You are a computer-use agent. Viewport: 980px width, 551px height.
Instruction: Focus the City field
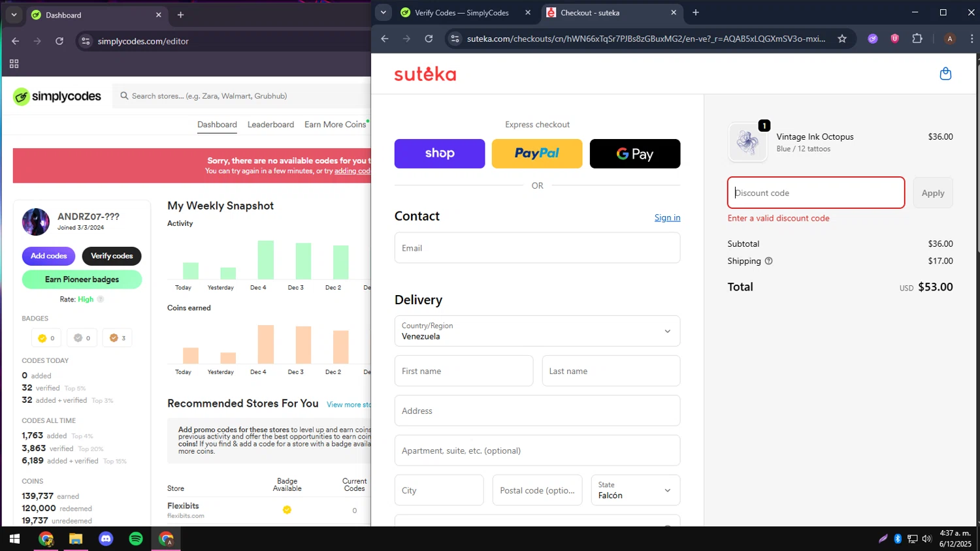coord(439,490)
